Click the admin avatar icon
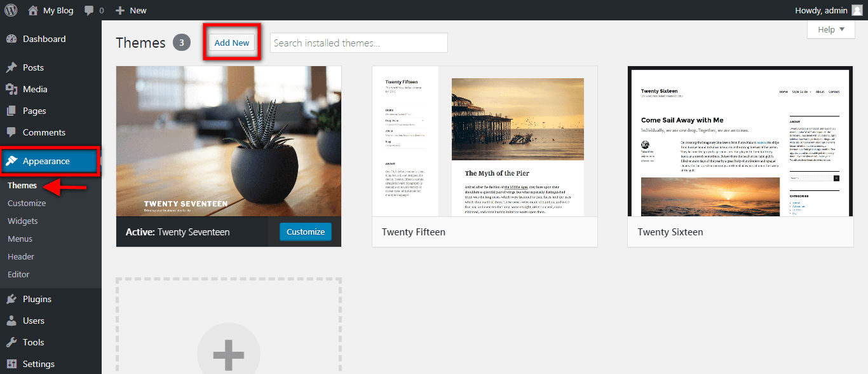This screenshot has height=374, width=868. [857, 10]
